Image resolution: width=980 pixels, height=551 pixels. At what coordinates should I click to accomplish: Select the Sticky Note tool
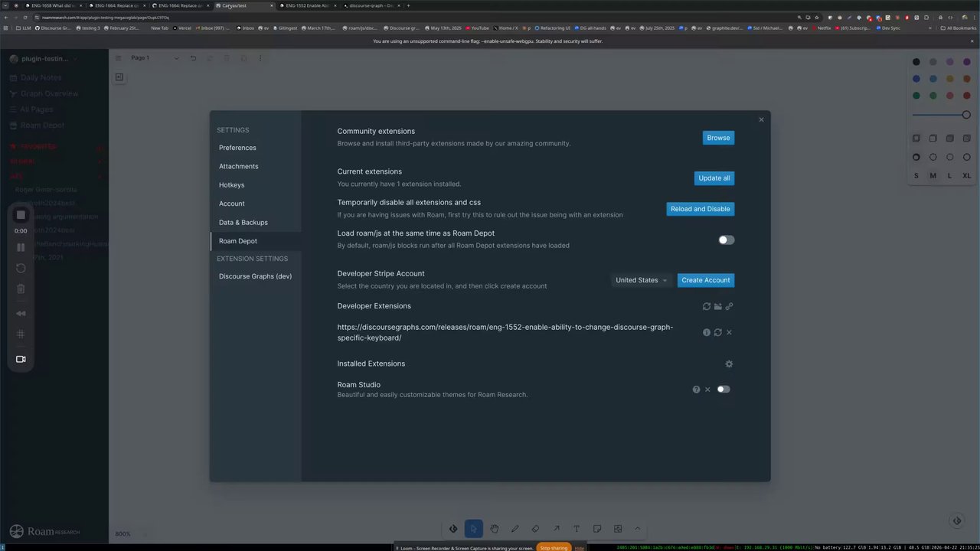tap(597, 529)
